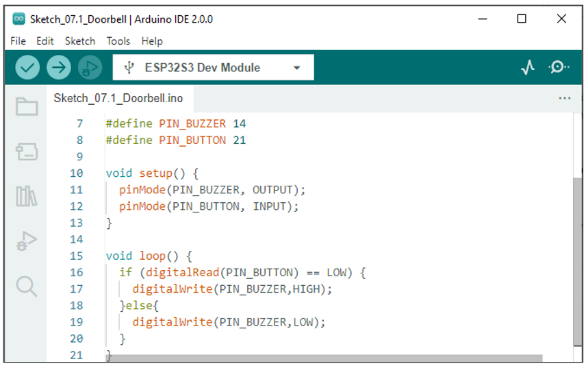Click digitalWrite on line 19
The width and height of the screenshot is (588, 366).
pyautogui.click(x=172, y=322)
